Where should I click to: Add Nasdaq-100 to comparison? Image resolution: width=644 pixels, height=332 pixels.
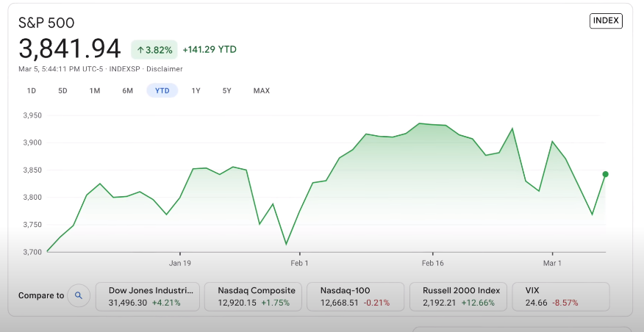(355, 296)
